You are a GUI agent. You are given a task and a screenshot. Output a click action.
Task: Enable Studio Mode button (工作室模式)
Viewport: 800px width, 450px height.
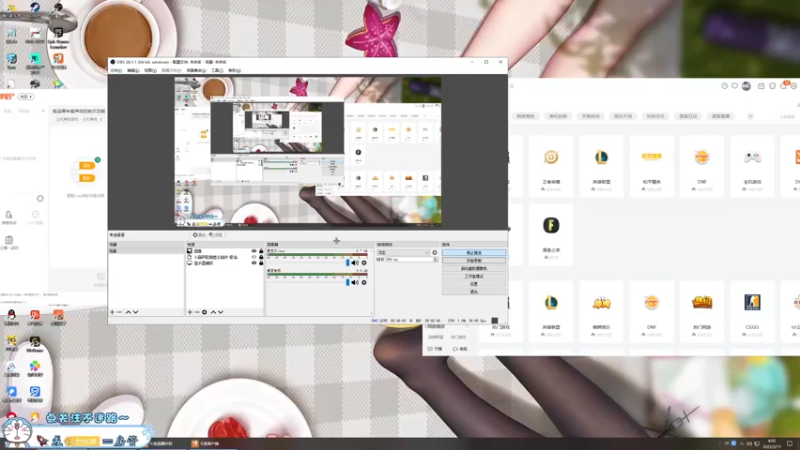[x=474, y=276]
